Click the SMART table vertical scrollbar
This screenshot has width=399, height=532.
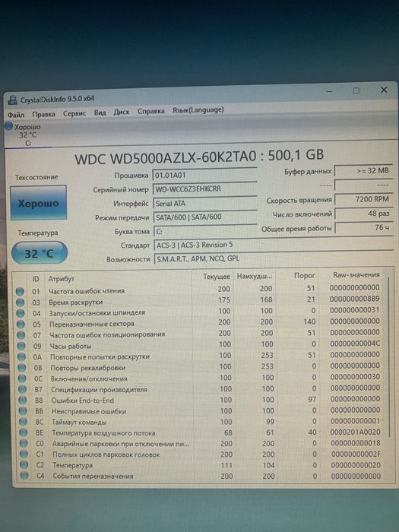click(389, 356)
